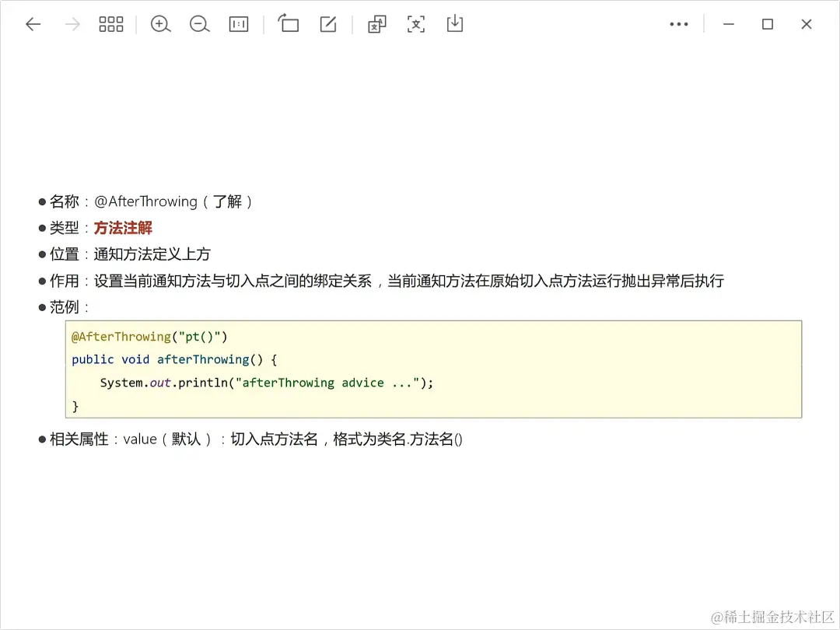
Task: Zoom out with the magnifier minus
Action: (x=199, y=24)
